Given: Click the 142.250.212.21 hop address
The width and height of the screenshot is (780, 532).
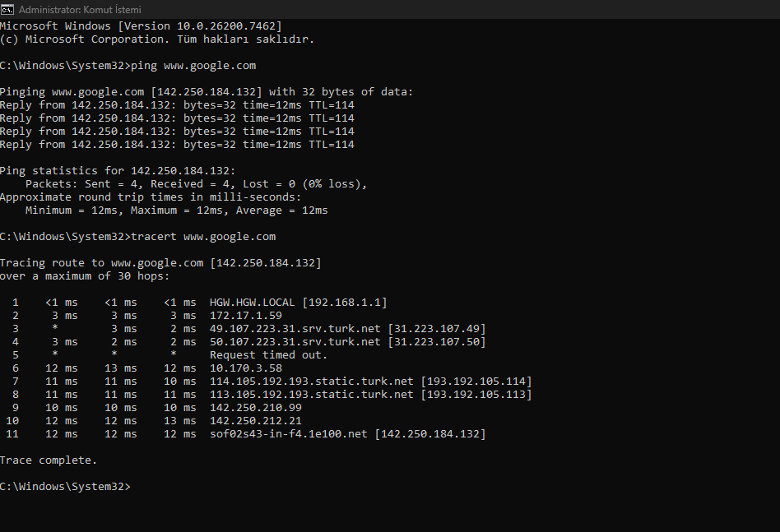Looking at the screenshot, I should [x=256, y=421].
